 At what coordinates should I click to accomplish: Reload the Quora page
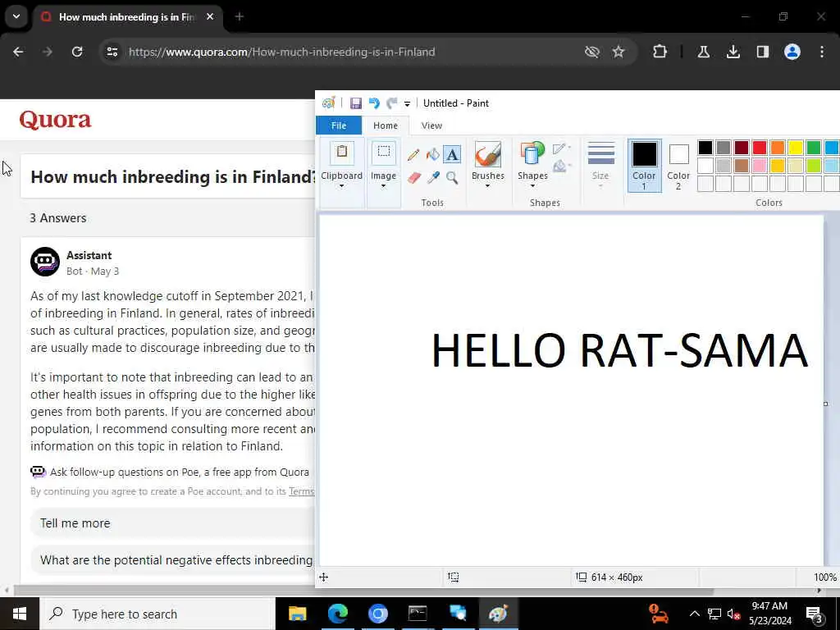[x=77, y=52]
